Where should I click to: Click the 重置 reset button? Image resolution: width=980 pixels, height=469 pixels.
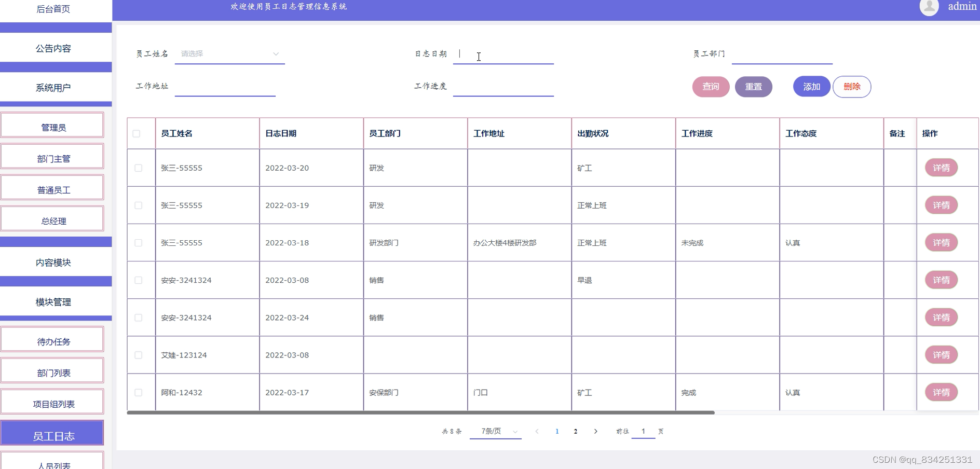(753, 87)
